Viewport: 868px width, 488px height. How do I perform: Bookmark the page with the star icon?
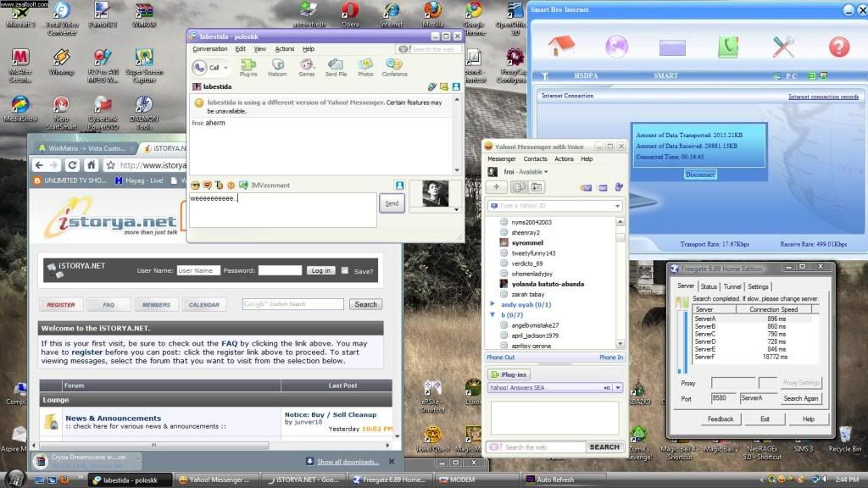(111, 165)
